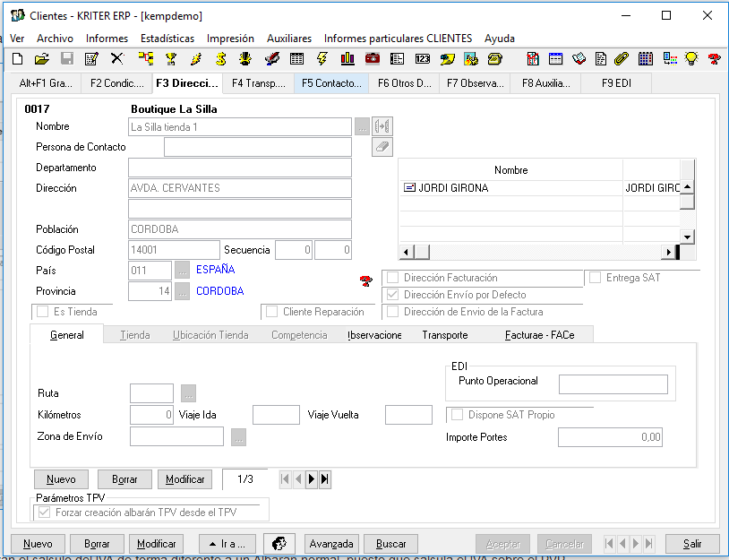Click the red camera toolbar icon

[373, 58]
